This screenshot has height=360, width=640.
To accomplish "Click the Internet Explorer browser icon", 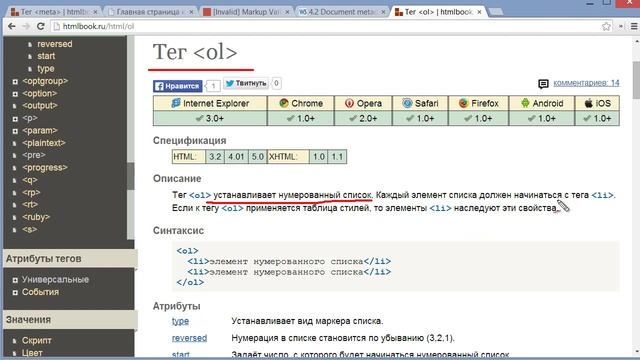I will 176,103.
